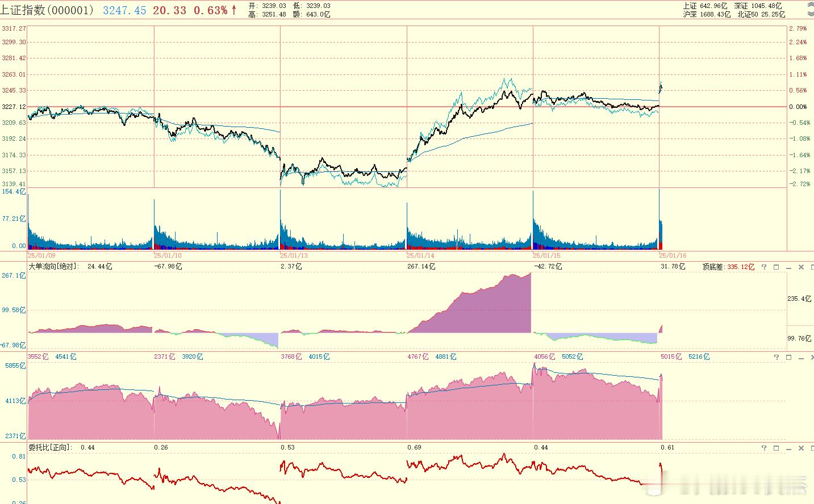Click the 235.4亿 right axis label

point(799,299)
